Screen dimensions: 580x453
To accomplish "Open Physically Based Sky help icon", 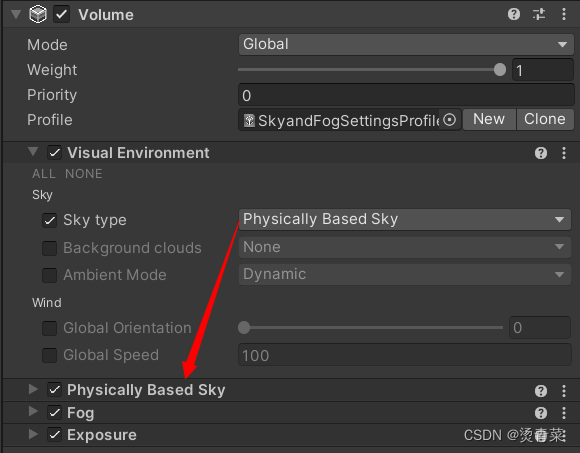I will point(541,391).
